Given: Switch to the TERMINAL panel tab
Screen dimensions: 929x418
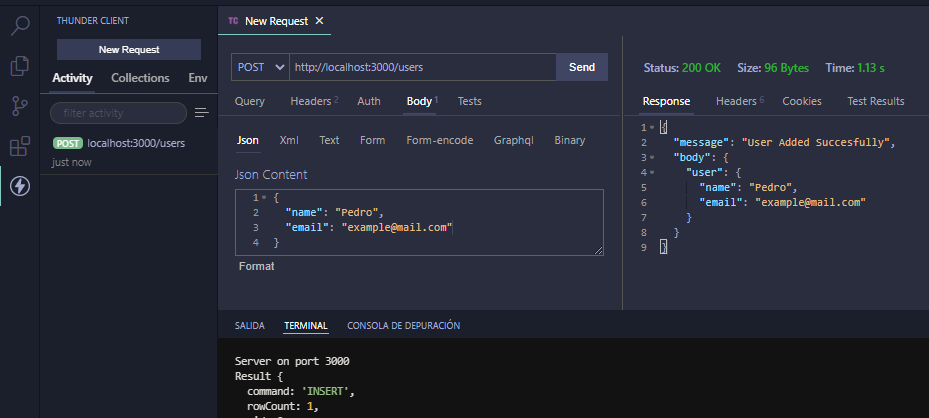Looking at the screenshot, I should coord(306,326).
